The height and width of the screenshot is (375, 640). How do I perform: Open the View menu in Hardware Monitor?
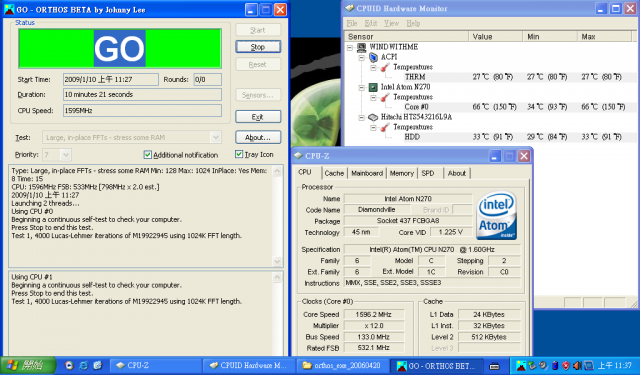pos(391,23)
